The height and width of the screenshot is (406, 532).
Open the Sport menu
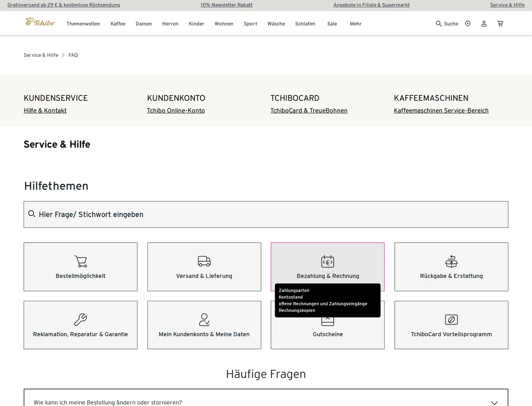click(250, 24)
